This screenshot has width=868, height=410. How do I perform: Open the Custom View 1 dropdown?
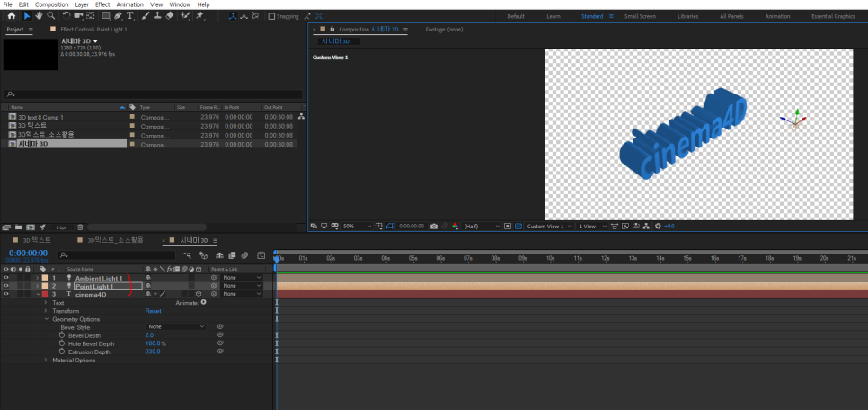click(549, 226)
